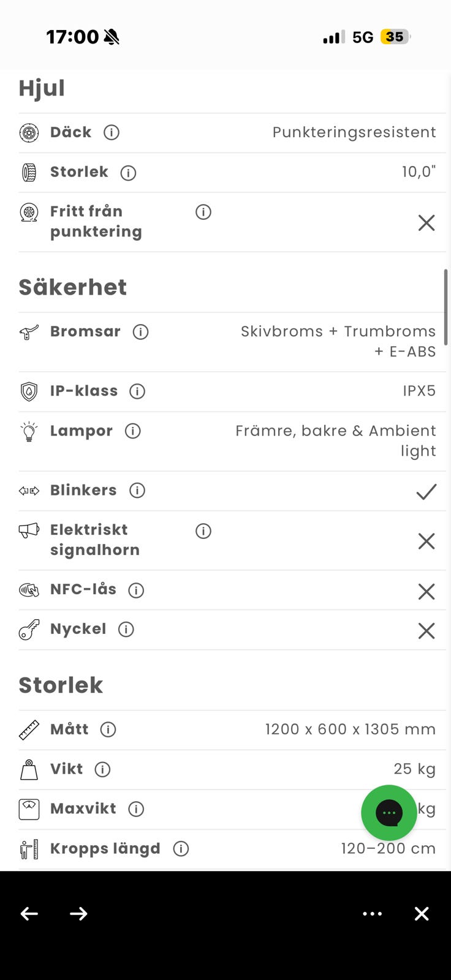Click the page scrollbar handle

pyautogui.click(x=445, y=307)
